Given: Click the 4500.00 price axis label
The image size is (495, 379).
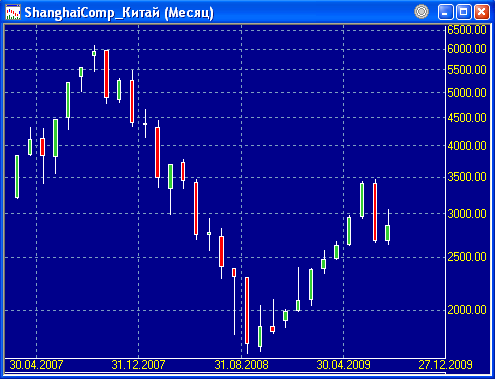Looking at the screenshot, I should click(x=467, y=118).
